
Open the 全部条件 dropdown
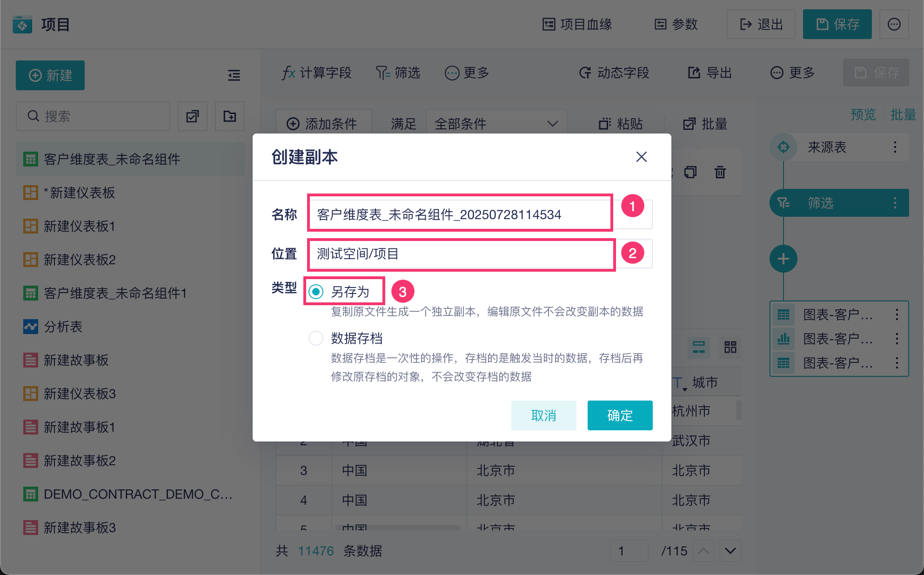pos(496,124)
